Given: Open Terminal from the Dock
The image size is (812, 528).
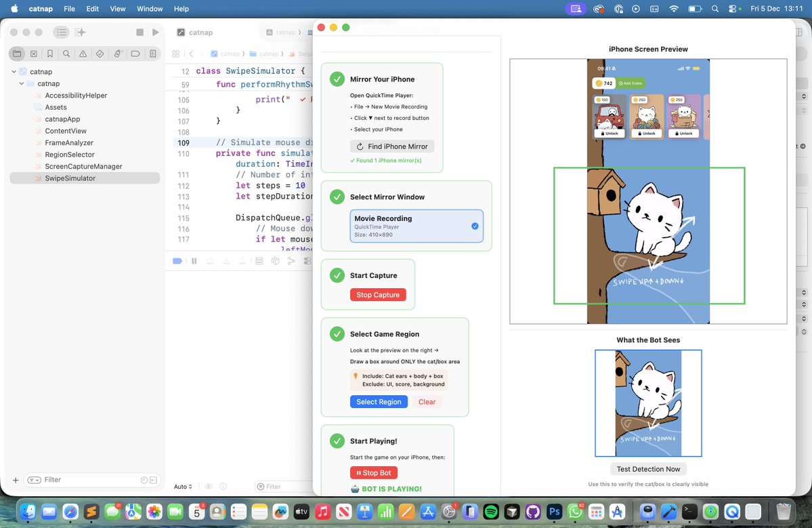Looking at the screenshot, I should (689, 512).
